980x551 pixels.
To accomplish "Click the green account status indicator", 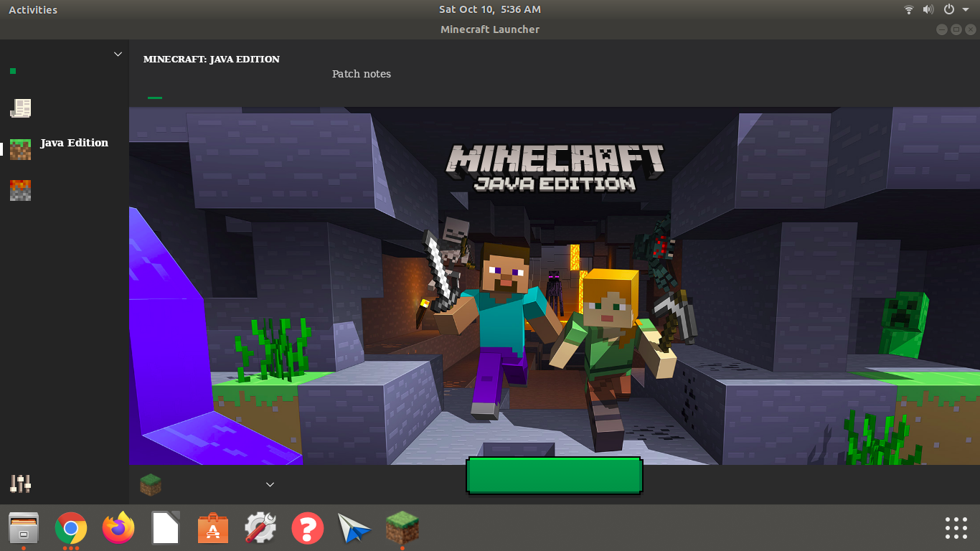I will click(x=13, y=71).
